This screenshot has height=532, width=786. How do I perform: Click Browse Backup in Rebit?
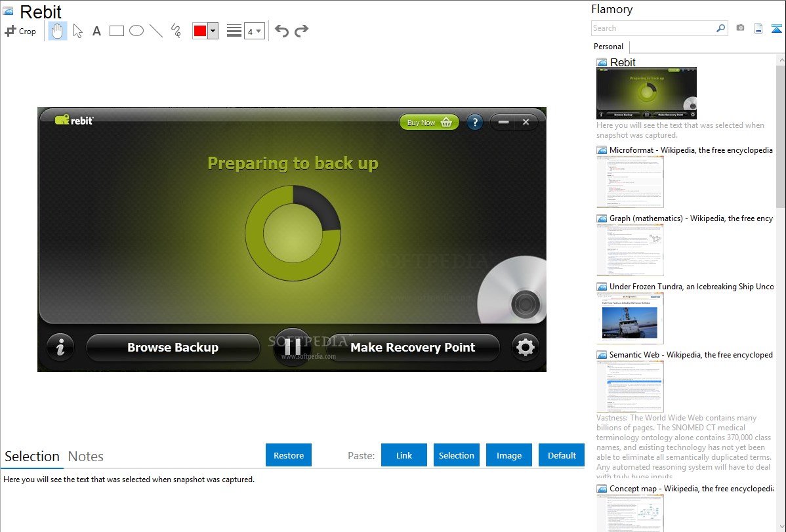(173, 348)
